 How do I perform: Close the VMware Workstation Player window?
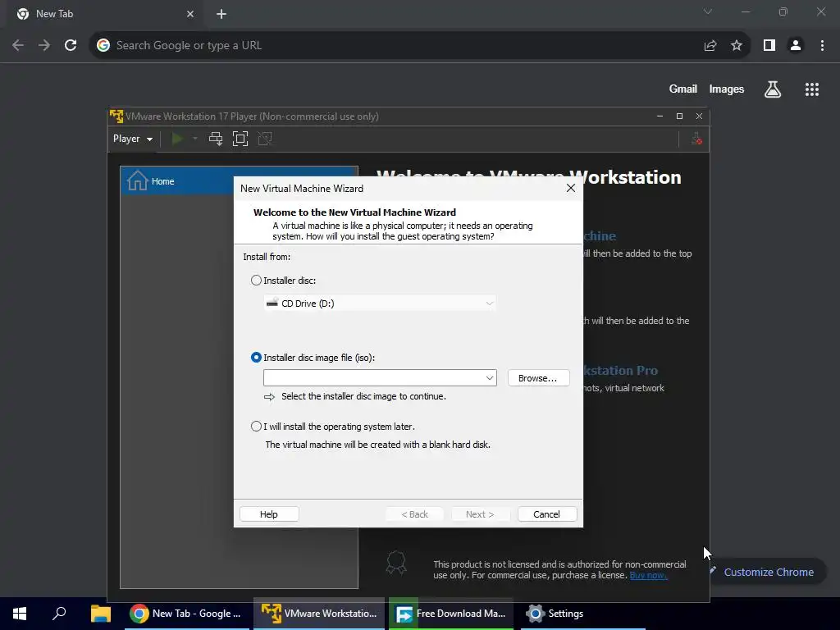pos(699,116)
